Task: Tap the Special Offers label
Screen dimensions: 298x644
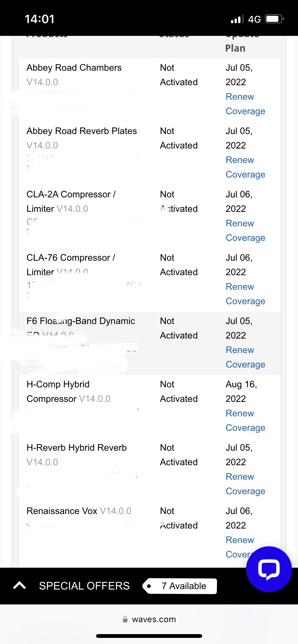Action: (84, 586)
